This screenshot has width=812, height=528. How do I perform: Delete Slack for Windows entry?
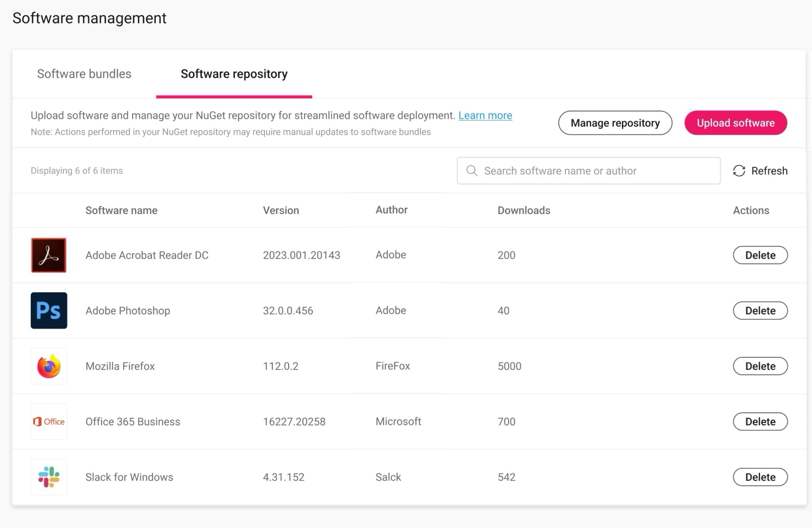pos(760,477)
